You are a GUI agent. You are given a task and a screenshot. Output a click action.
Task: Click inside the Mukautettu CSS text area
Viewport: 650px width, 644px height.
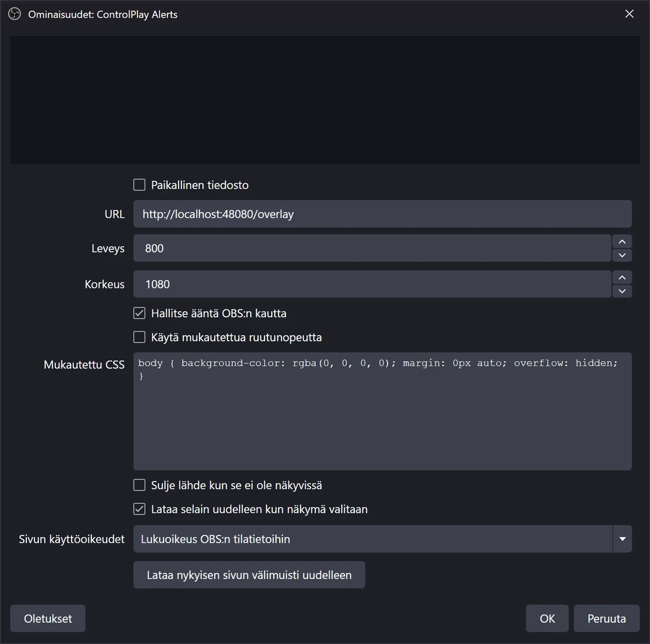pyautogui.click(x=382, y=411)
